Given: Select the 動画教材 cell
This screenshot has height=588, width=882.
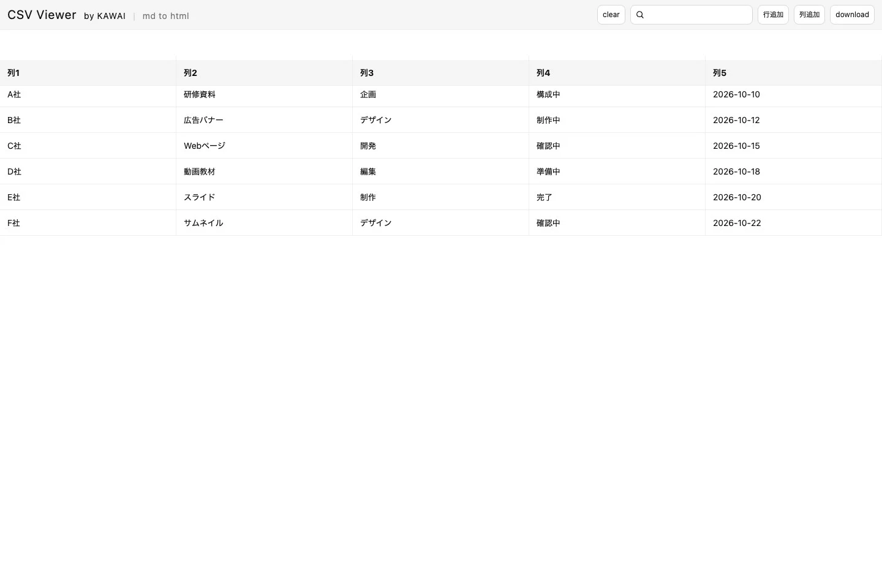Looking at the screenshot, I should tap(265, 171).
